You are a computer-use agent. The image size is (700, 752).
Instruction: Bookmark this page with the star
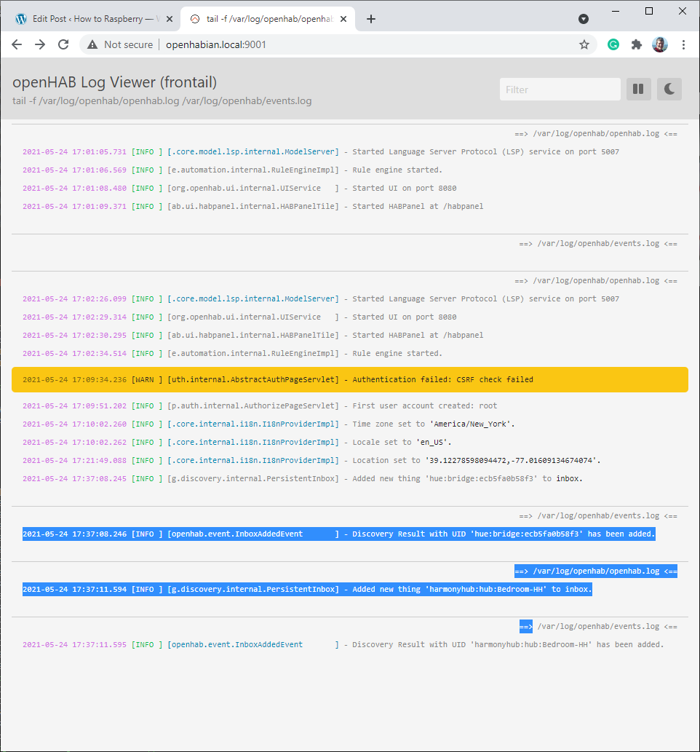click(584, 44)
